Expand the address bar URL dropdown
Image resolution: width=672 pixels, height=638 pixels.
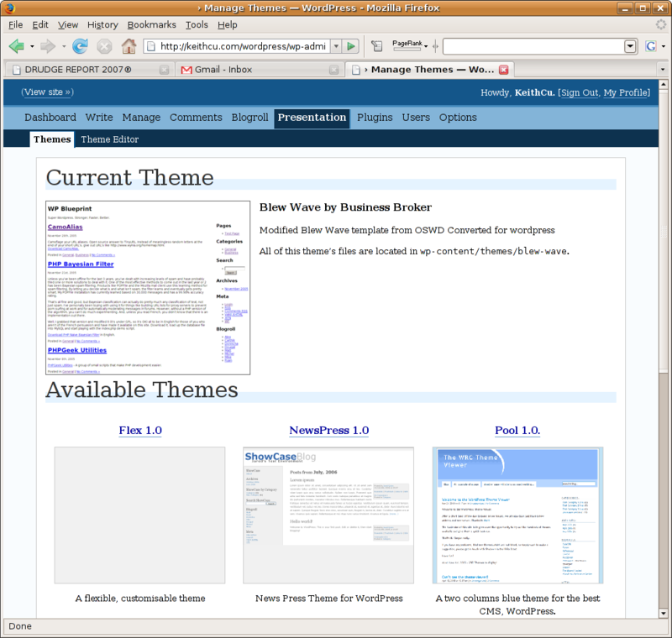tap(337, 46)
